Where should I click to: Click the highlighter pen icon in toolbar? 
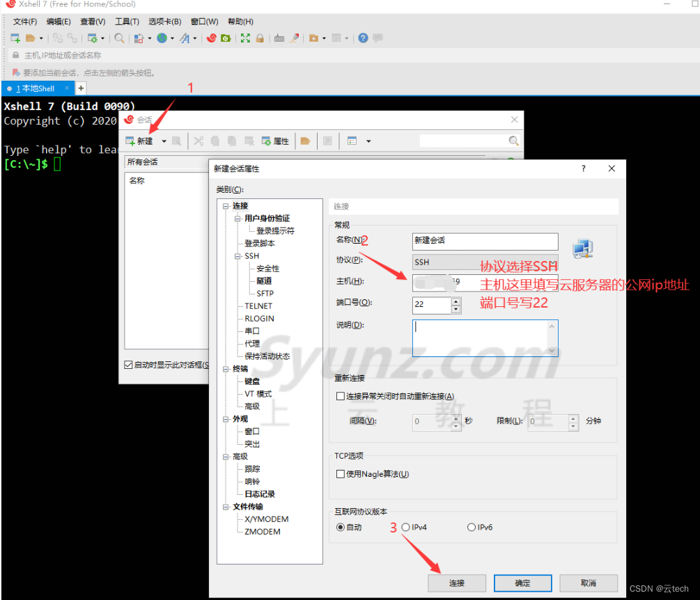coord(294,38)
